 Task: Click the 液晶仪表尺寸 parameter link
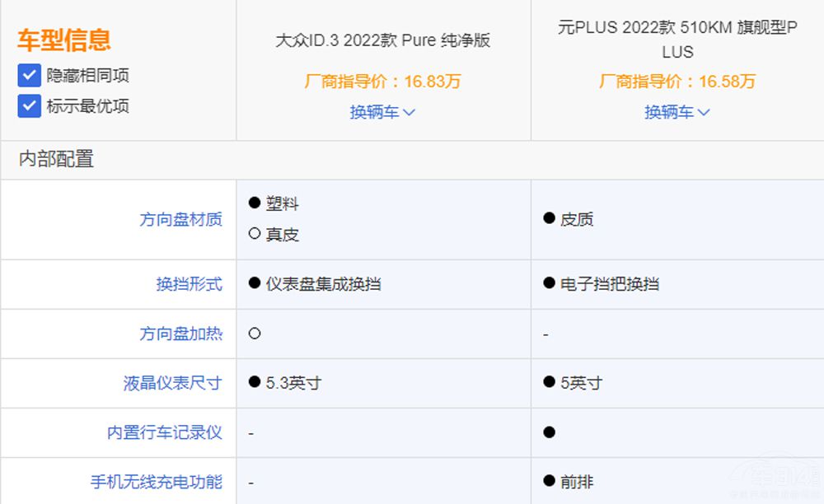click(x=172, y=383)
